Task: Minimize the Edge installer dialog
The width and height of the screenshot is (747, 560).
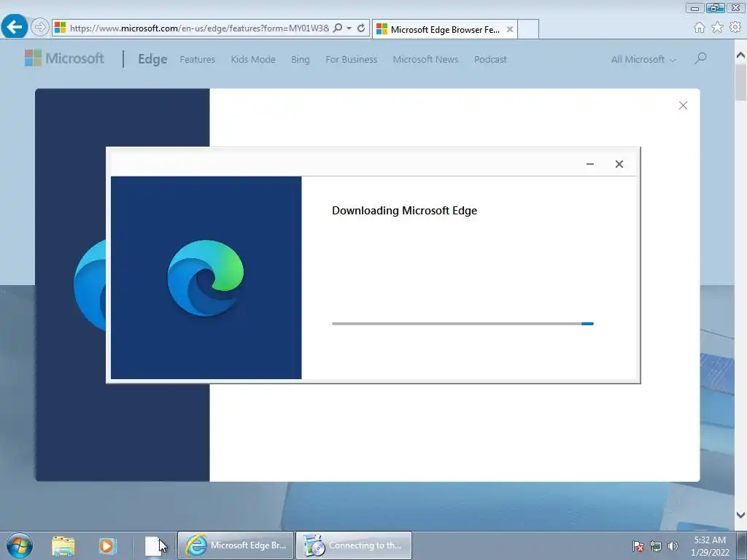Action: click(x=589, y=164)
